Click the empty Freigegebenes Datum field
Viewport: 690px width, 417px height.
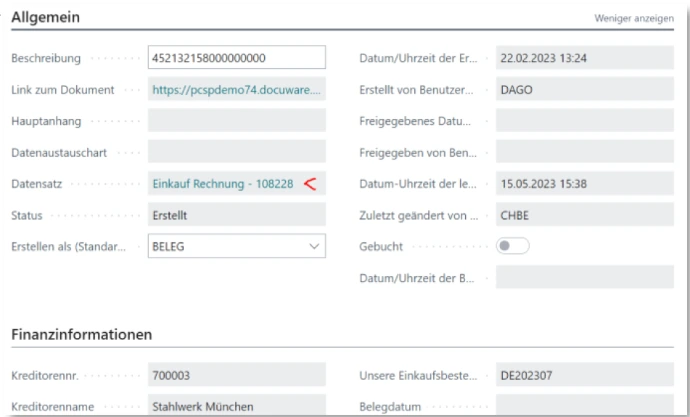[x=585, y=121]
